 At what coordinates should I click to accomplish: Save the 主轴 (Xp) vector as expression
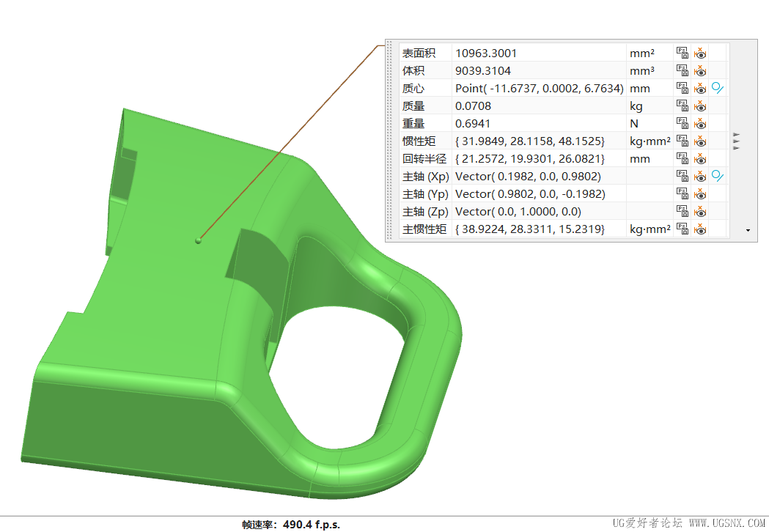tap(682, 176)
